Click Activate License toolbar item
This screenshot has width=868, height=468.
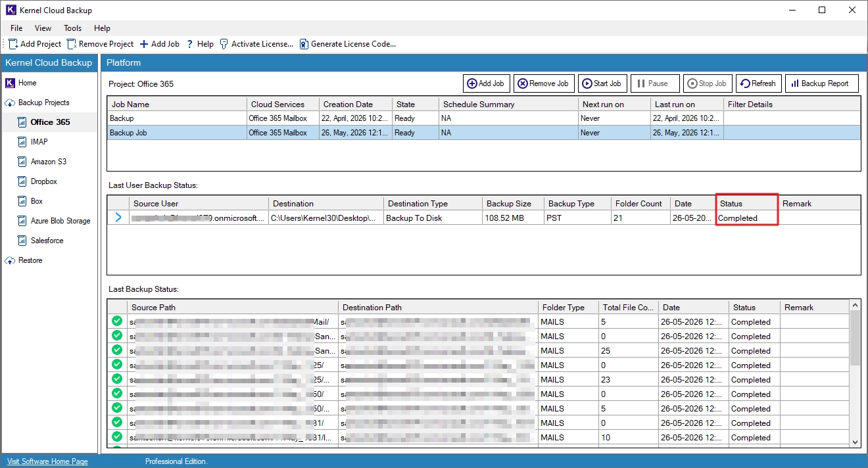click(256, 44)
